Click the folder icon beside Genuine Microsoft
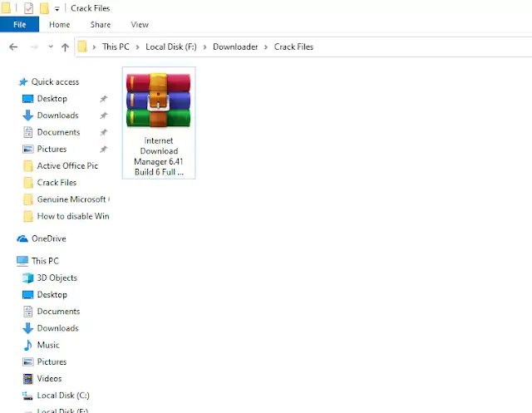 28,199
